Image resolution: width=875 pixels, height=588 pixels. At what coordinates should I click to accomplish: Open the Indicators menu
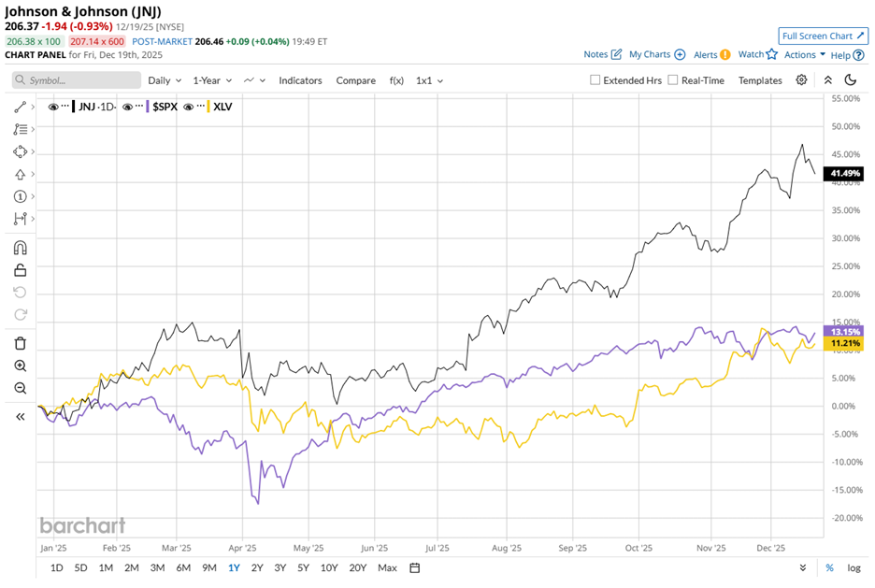click(300, 80)
